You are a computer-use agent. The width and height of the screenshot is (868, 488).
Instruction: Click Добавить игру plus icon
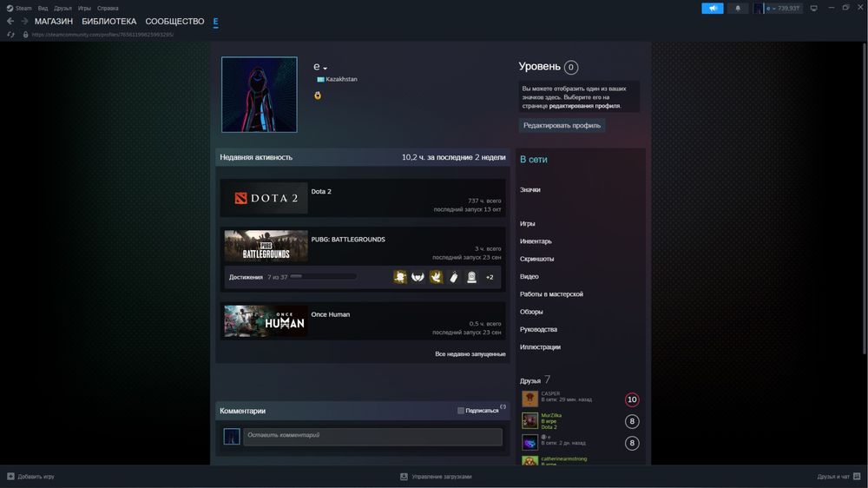(x=10, y=477)
